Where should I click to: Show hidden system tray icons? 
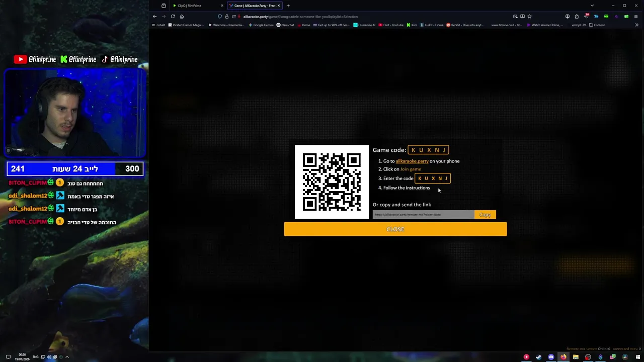coord(67,357)
